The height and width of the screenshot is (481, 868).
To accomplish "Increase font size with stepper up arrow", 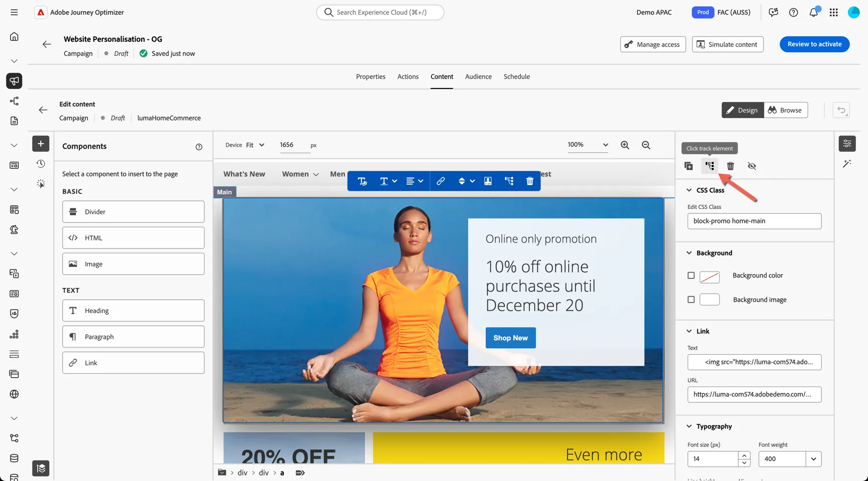I will 744,455.
